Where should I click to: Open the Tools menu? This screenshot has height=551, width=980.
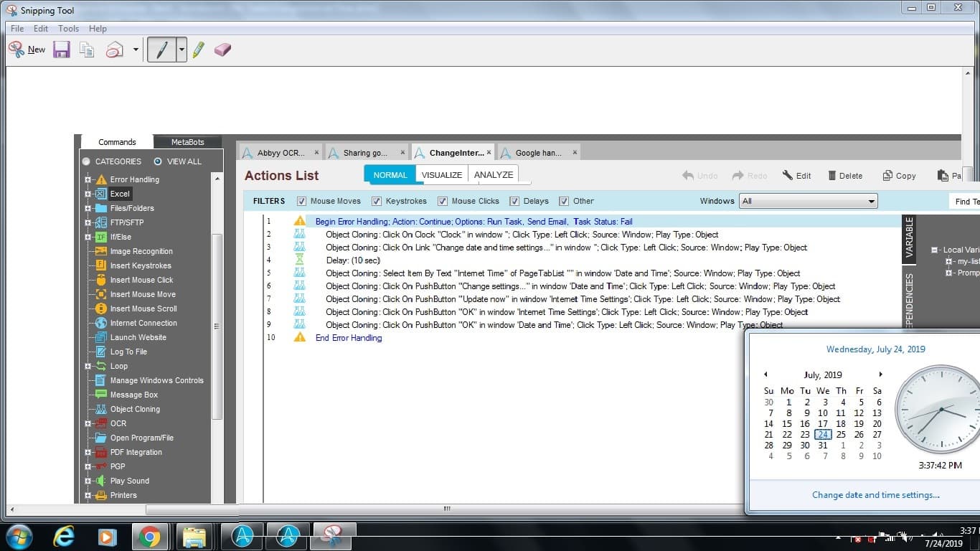[x=68, y=29]
